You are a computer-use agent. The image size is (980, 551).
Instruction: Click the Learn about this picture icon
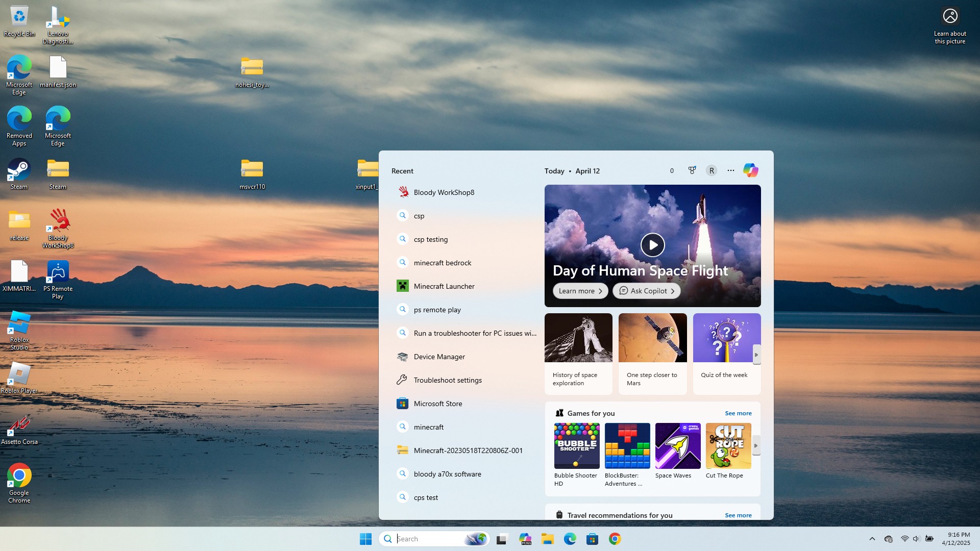950,26
